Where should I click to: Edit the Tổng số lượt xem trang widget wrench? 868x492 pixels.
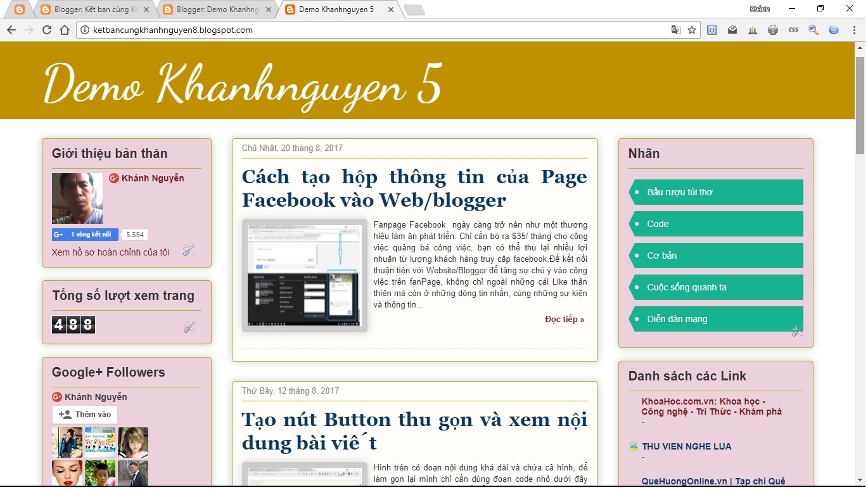[x=189, y=327]
